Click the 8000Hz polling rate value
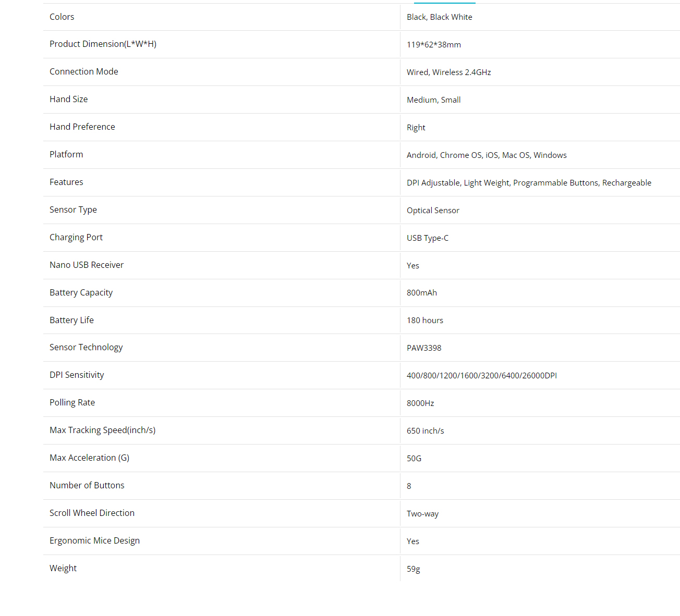 (x=420, y=403)
